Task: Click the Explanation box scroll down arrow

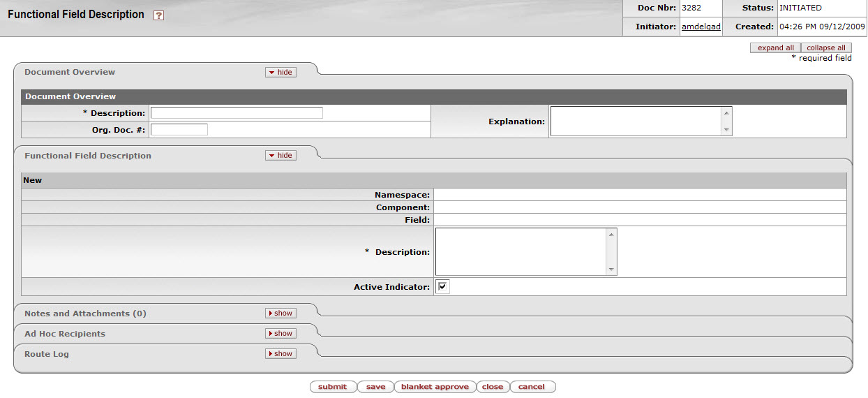Action: (x=726, y=130)
